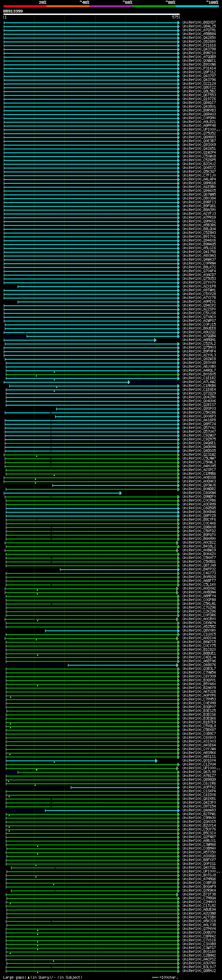
Task: Select the UniRef100_A3FFK2 label
Action: pos(199,787)
